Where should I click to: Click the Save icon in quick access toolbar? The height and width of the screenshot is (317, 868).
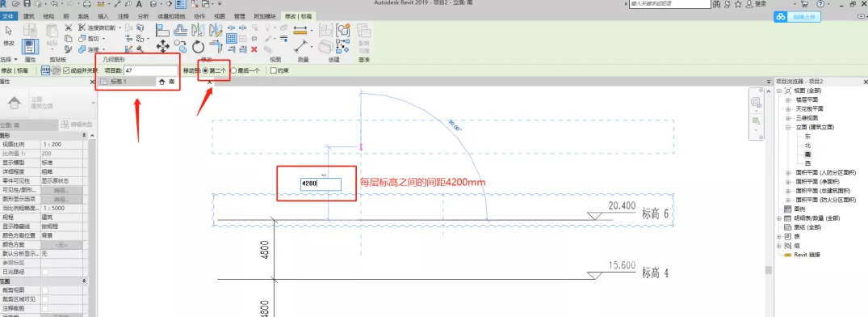28,4
